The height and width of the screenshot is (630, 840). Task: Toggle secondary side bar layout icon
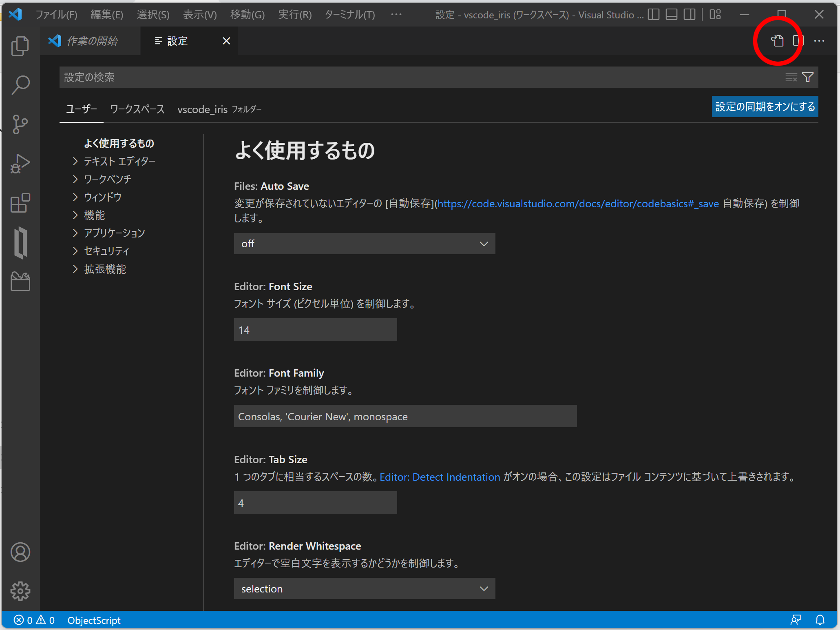tap(689, 15)
